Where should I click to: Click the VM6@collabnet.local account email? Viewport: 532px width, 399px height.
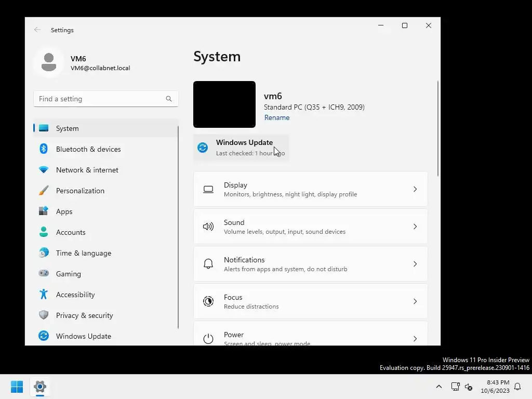pos(100,68)
